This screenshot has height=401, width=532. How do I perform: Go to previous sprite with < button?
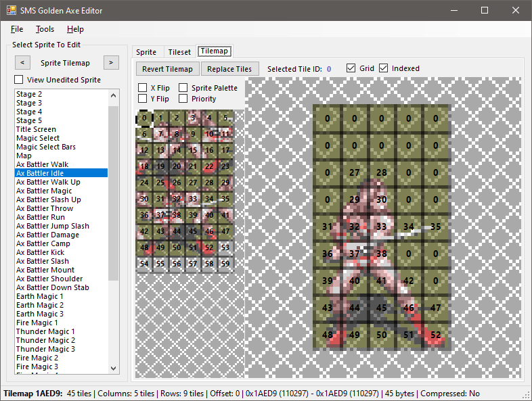point(22,63)
